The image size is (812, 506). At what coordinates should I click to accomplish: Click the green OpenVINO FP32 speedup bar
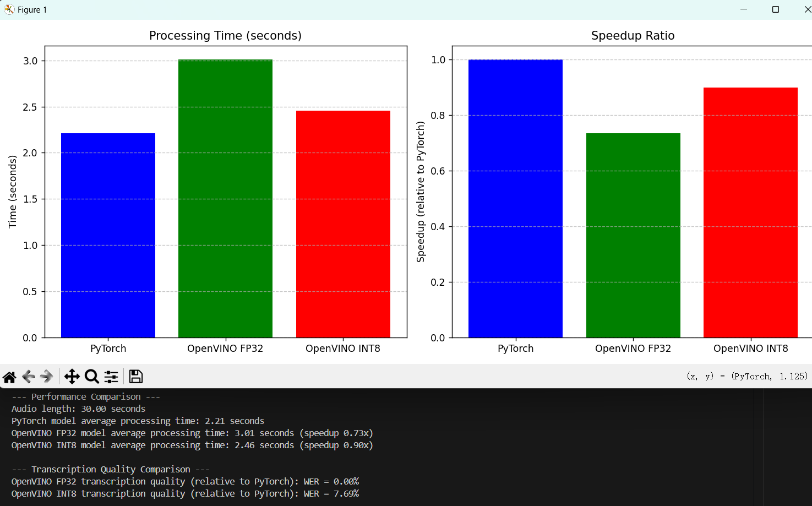click(633, 236)
